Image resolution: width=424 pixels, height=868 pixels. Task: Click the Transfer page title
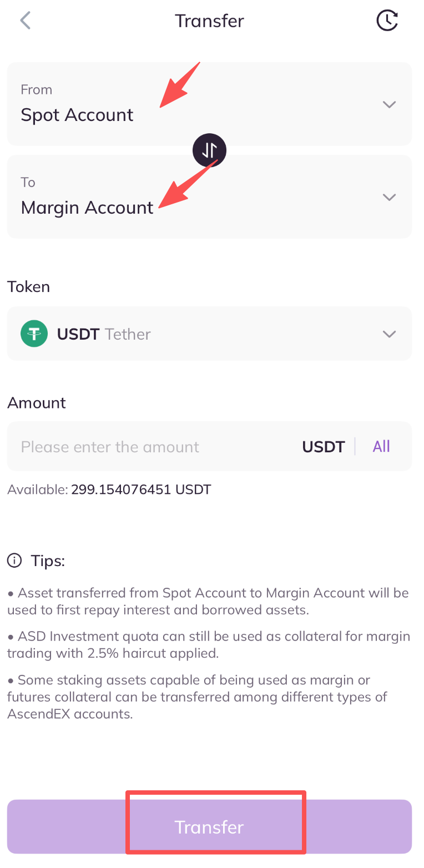pos(209,21)
